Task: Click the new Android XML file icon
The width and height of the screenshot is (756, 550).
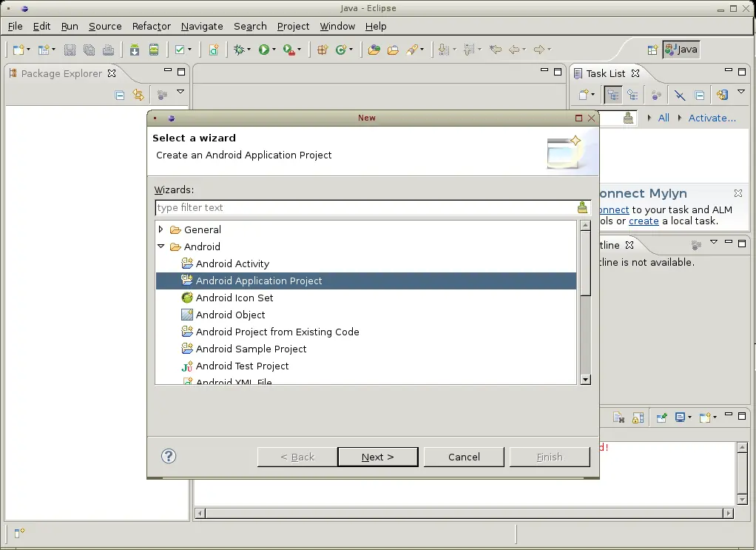Action: point(214,50)
